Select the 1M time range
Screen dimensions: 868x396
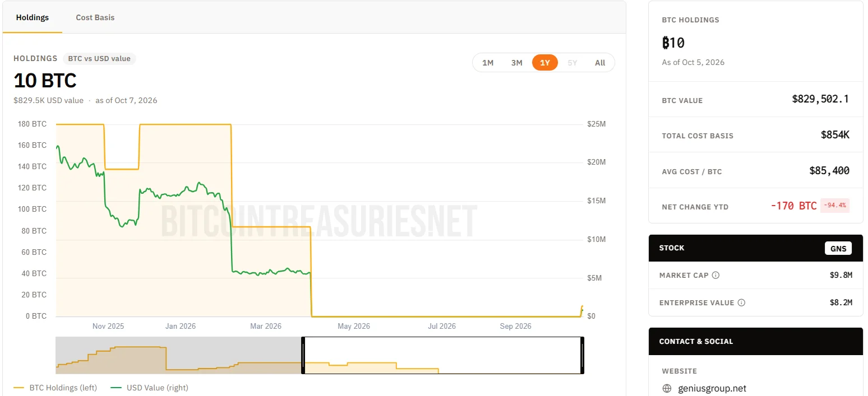488,63
